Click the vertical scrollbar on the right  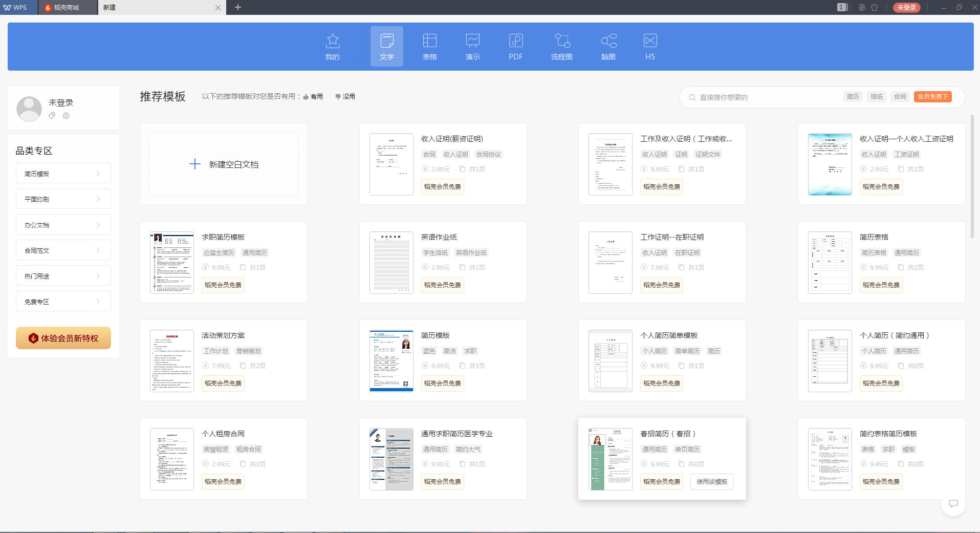click(972, 177)
